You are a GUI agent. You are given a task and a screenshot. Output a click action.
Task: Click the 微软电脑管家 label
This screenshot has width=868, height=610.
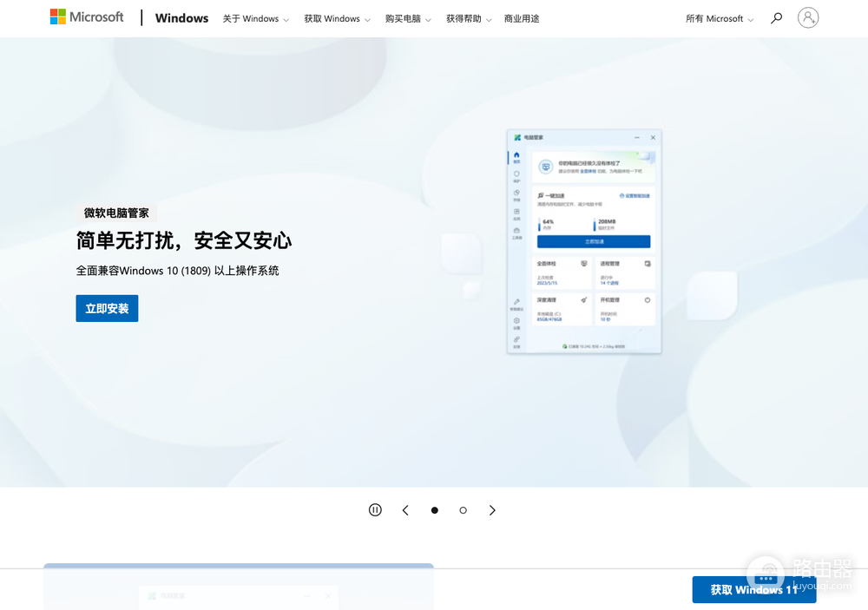pyautogui.click(x=116, y=213)
